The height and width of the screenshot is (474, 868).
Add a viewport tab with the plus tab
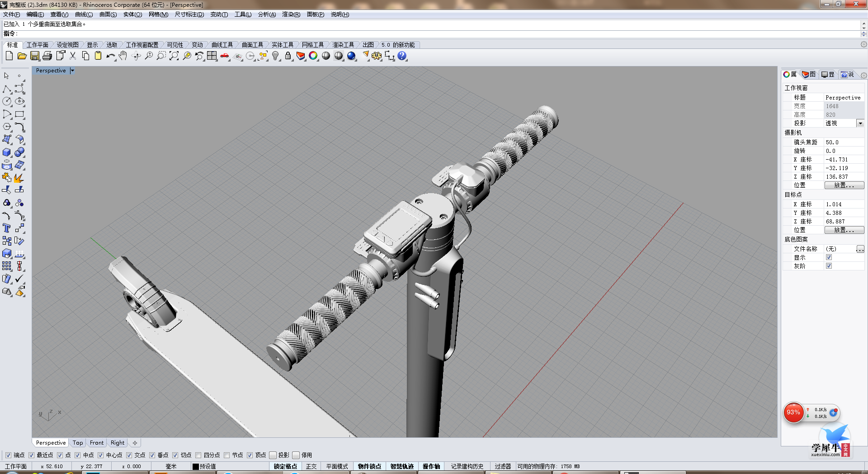135,443
